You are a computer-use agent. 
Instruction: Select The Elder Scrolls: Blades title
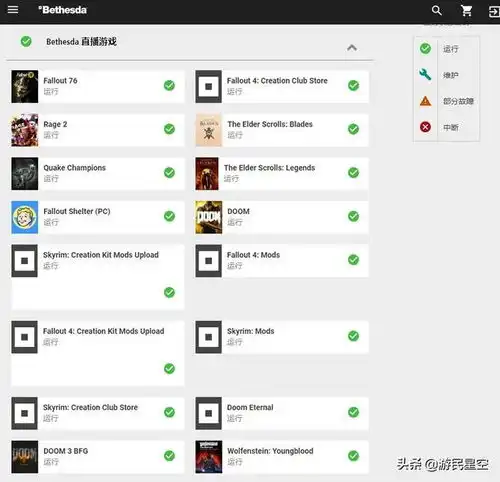270,124
